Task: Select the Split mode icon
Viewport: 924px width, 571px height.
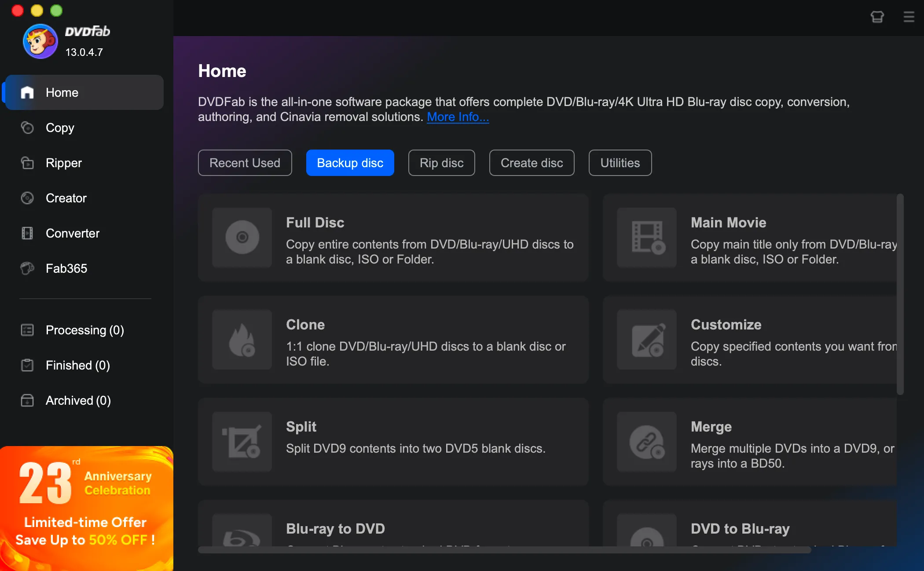Action: point(242,442)
